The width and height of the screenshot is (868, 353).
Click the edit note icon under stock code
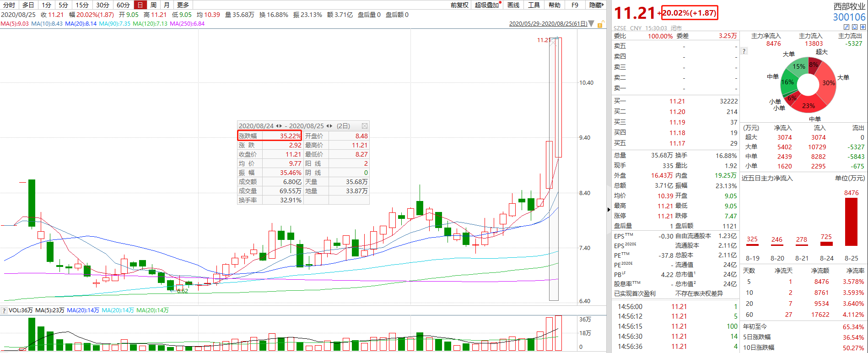point(846,27)
